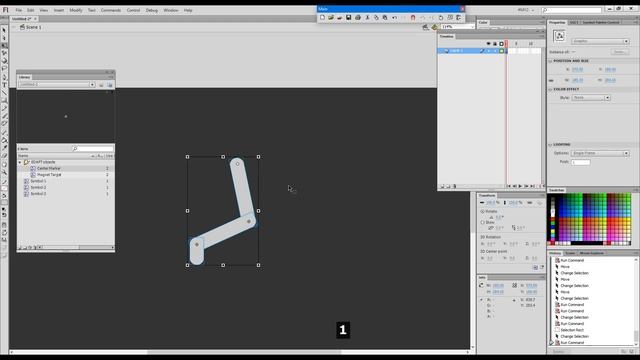Toggle show/hide all layers eye icon
The width and height of the screenshot is (640, 360).
pos(488,44)
